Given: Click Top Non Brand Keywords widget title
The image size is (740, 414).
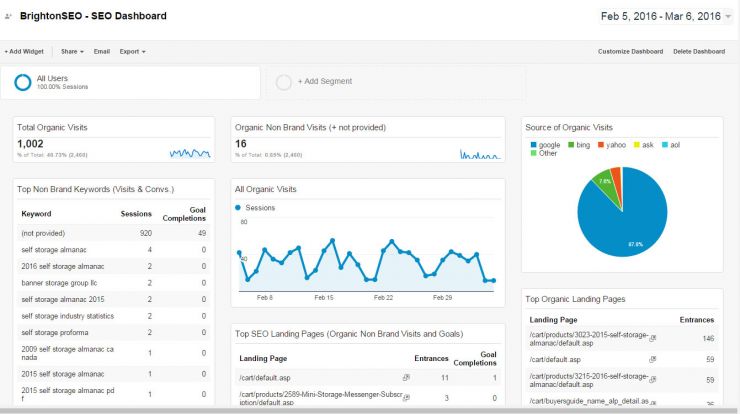Looking at the screenshot, I should point(96,189).
